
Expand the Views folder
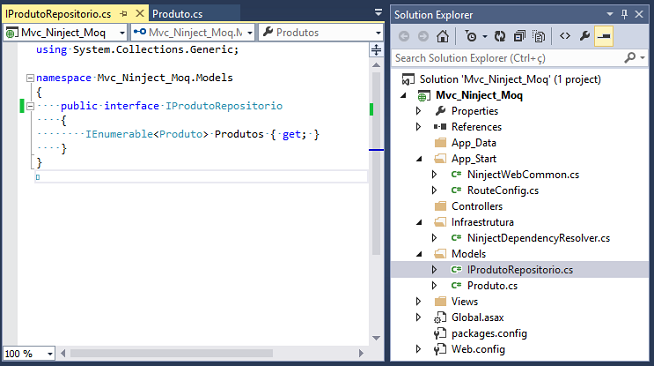418,301
